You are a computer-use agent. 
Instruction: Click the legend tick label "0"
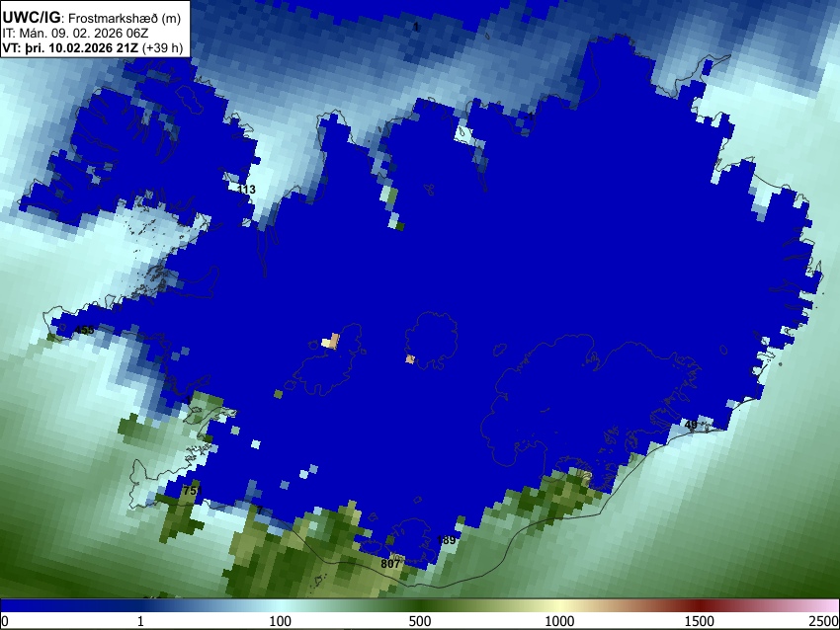(x=5, y=621)
